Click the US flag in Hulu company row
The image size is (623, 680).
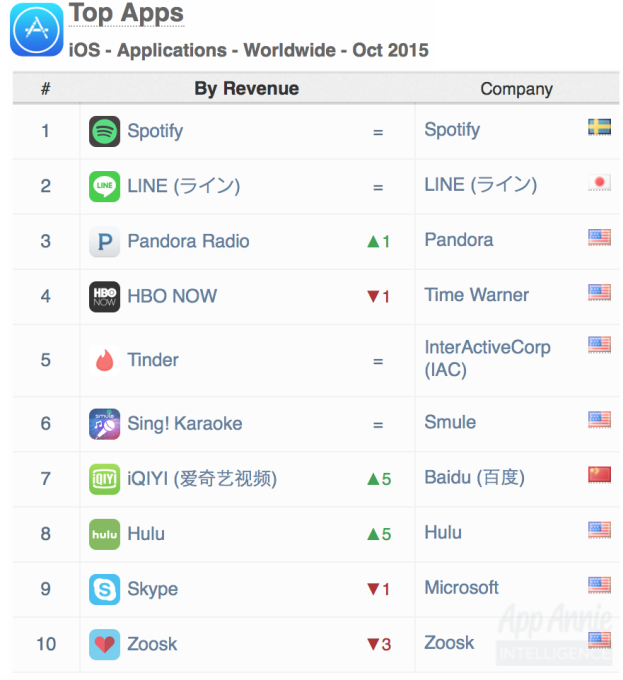tap(600, 530)
